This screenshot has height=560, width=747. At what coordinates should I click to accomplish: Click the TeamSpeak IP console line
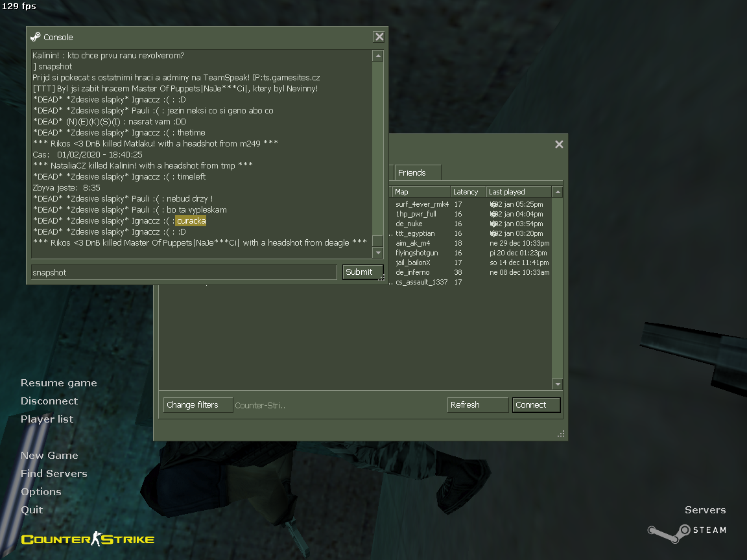pos(176,78)
